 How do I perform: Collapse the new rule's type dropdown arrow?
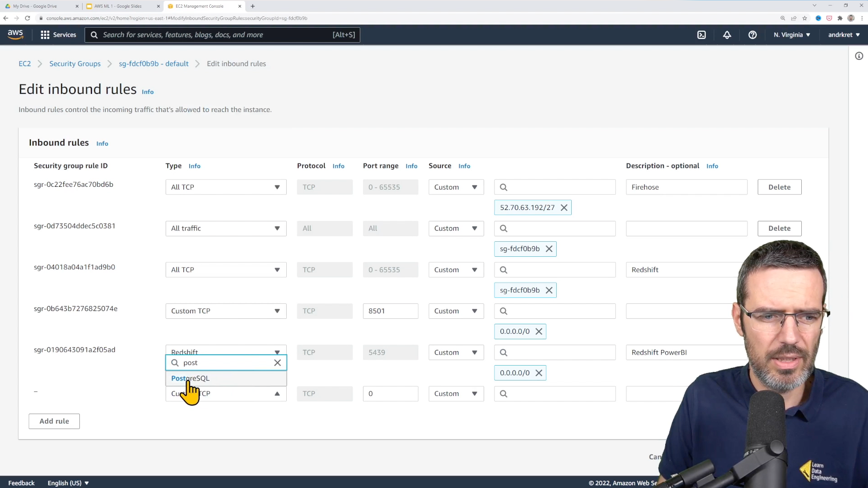pyautogui.click(x=277, y=394)
